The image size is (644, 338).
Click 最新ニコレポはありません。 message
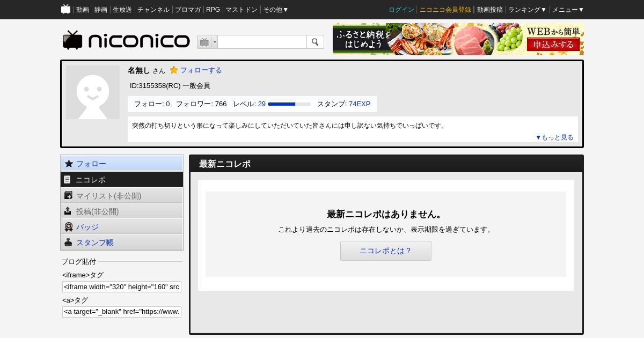386,214
